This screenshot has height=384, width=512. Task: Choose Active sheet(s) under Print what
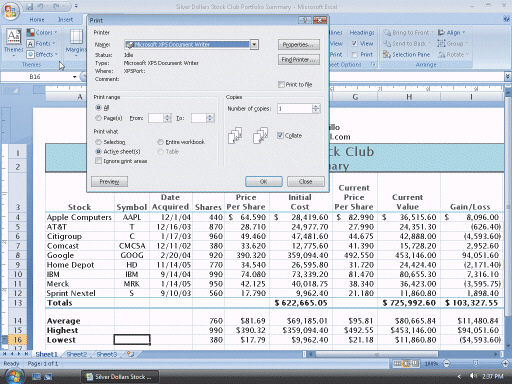tap(98, 151)
